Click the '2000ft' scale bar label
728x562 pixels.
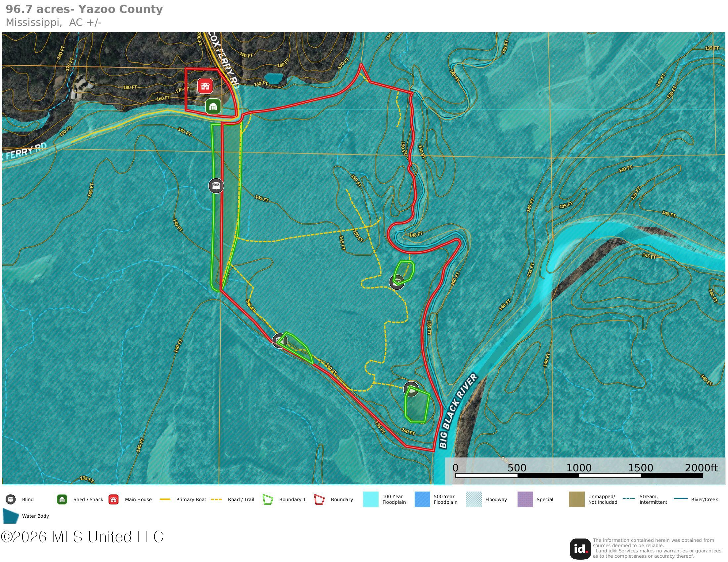[x=701, y=468]
